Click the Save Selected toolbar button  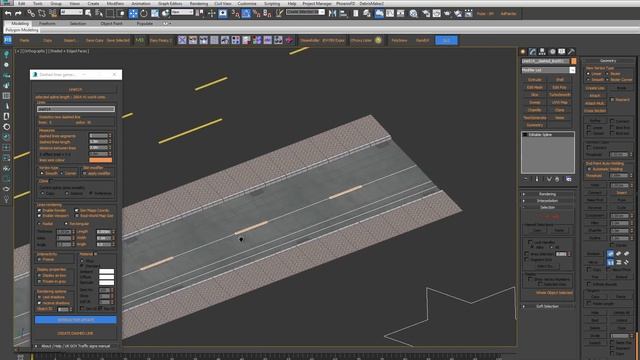tap(118, 40)
